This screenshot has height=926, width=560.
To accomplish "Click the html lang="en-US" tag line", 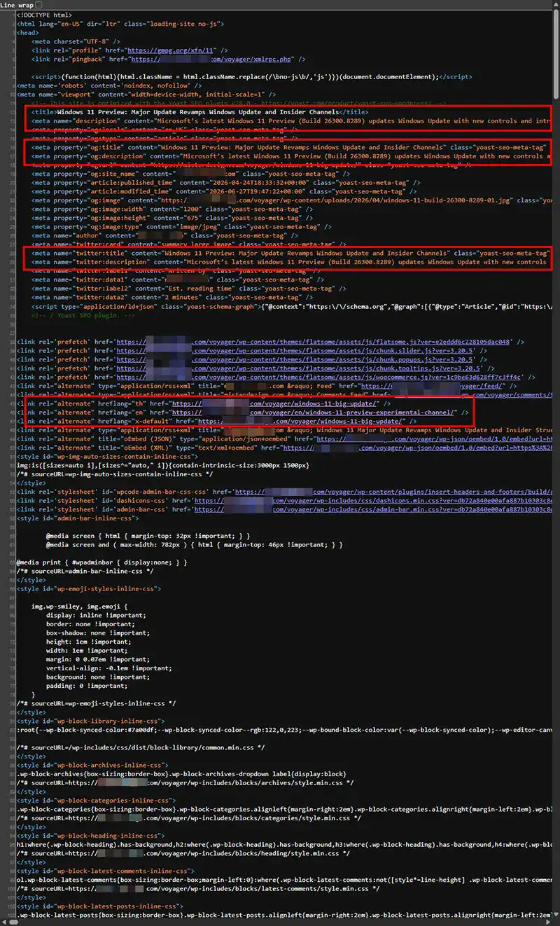I will [120, 23].
